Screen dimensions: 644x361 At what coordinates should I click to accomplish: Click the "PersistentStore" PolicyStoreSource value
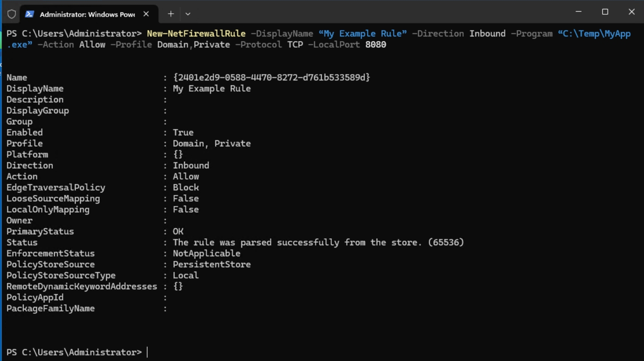click(212, 264)
